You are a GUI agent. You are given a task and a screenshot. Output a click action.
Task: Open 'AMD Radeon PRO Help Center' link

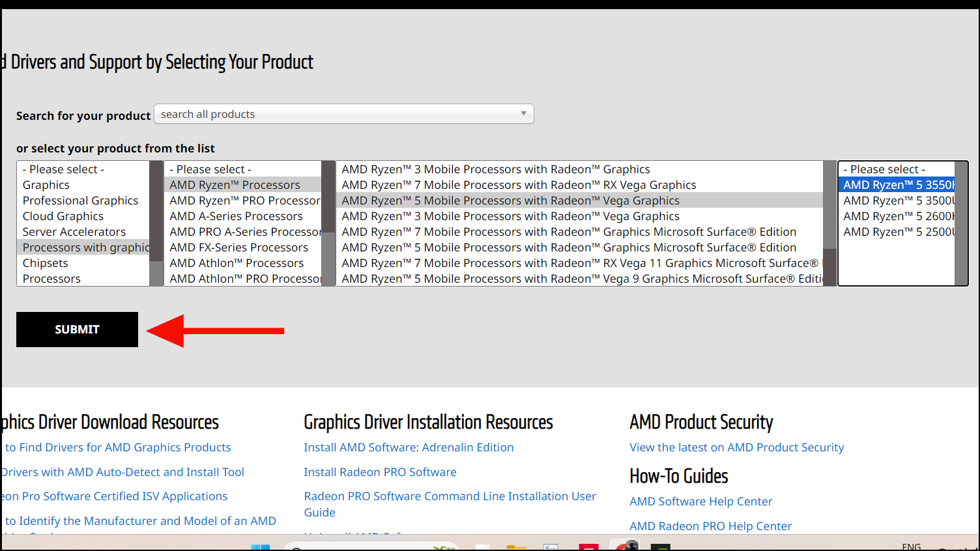pyautogui.click(x=710, y=526)
